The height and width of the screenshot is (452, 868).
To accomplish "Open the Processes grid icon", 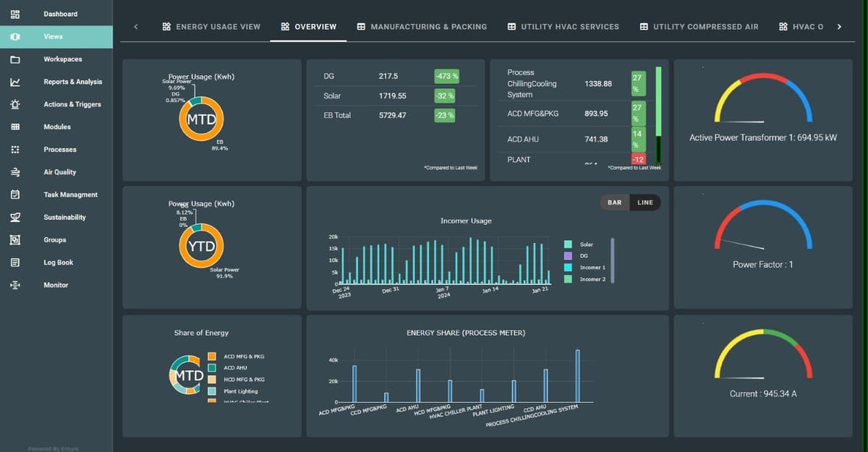I will click(x=17, y=149).
